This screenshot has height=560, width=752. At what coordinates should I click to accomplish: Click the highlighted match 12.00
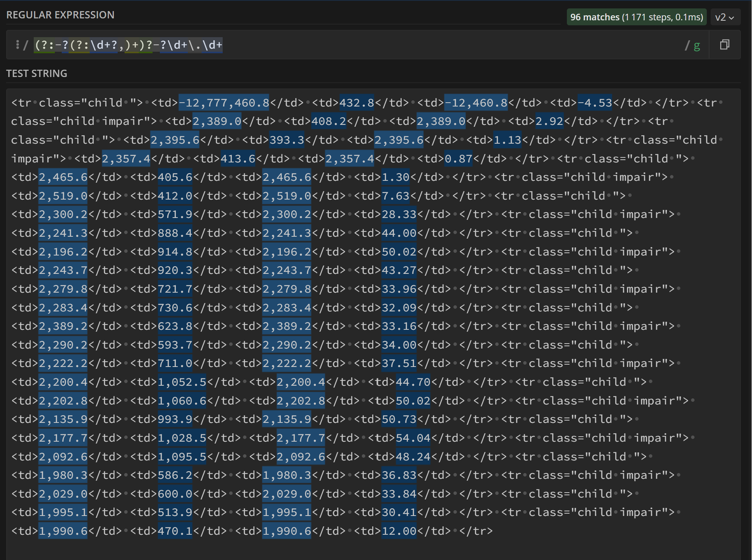pyautogui.click(x=399, y=531)
